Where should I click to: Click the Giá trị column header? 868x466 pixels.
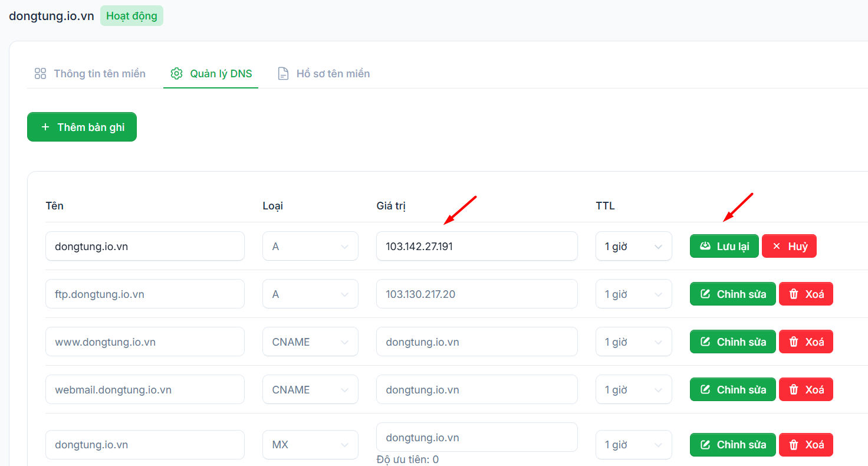[x=391, y=206]
